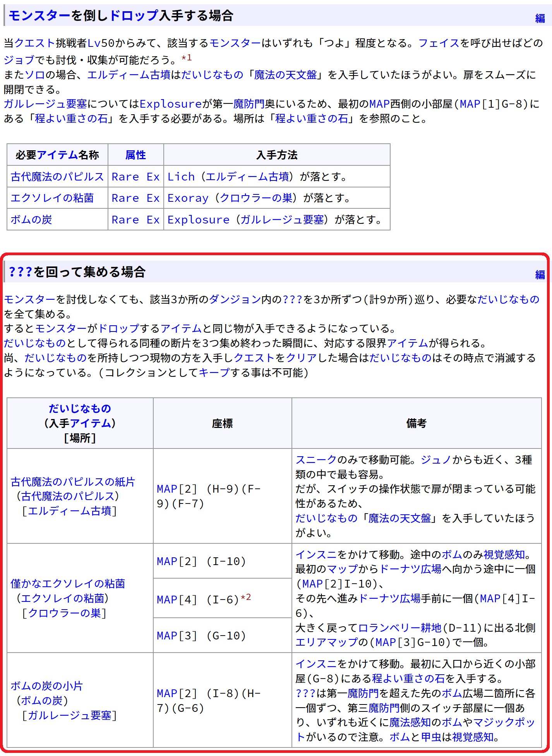Viewport: 552px width, 756px height.
Task: Open アイテム link in 必要アイテム名称 header
Action: click(x=57, y=155)
